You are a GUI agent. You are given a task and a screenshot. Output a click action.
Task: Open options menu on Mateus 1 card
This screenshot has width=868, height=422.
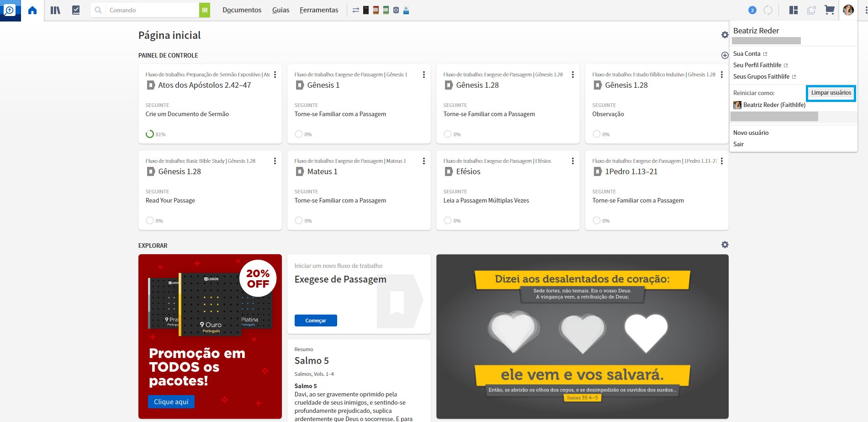[x=424, y=161]
